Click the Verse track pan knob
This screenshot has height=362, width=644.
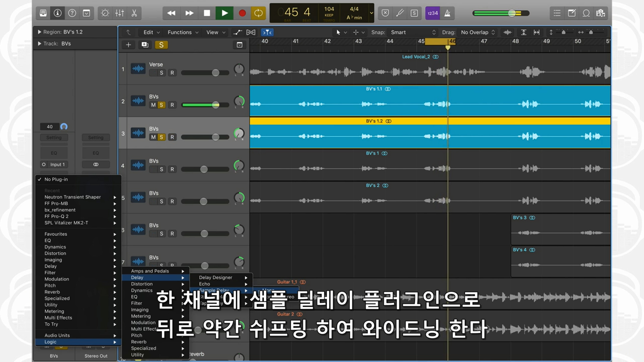point(239,69)
